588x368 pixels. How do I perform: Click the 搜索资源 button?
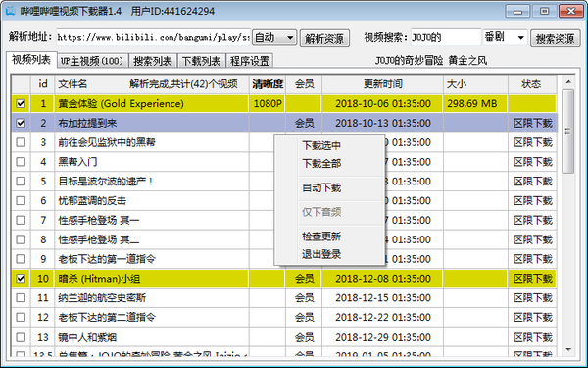(555, 38)
